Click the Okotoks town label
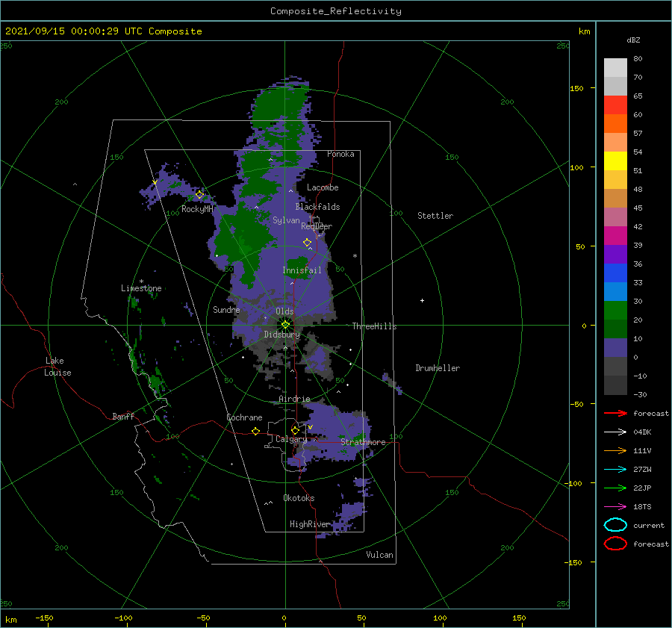The width and height of the screenshot is (672, 628). tap(299, 498)
